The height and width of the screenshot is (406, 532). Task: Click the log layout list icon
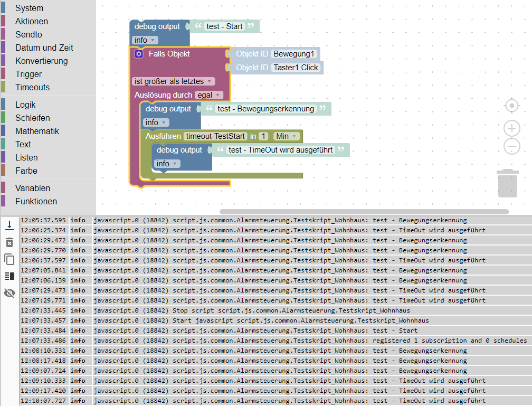click(9, 276)
